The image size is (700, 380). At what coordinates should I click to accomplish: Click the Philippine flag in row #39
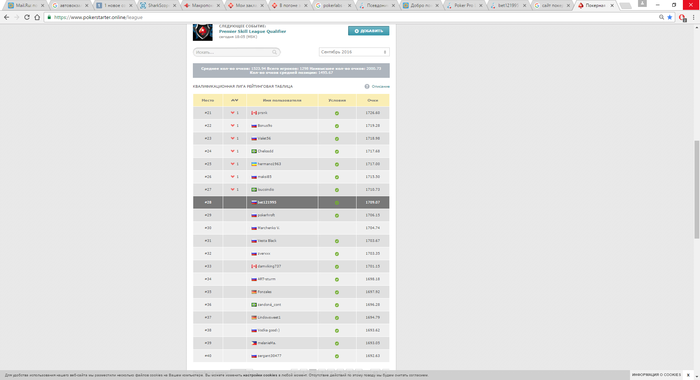coord(254,343)
